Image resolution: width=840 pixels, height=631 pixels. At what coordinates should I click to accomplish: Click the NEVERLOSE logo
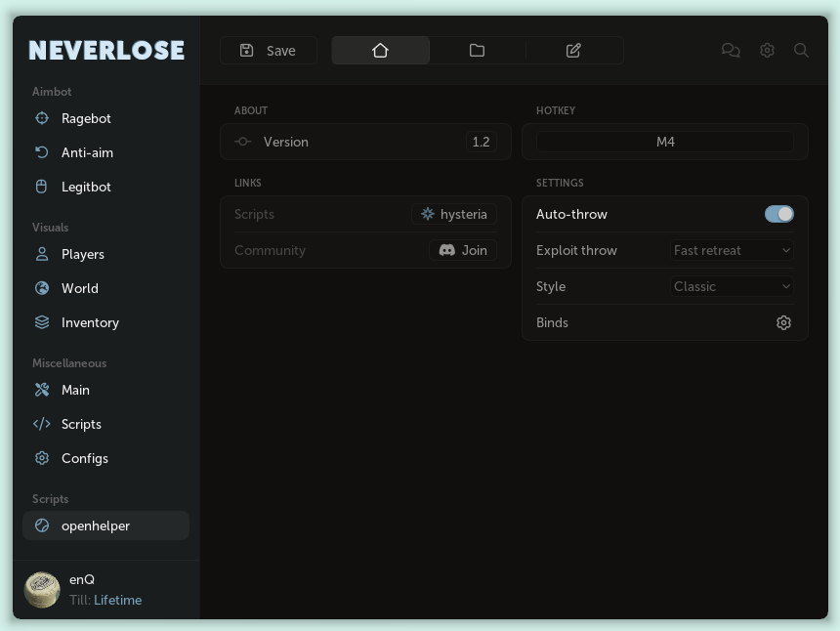(106, 51)
